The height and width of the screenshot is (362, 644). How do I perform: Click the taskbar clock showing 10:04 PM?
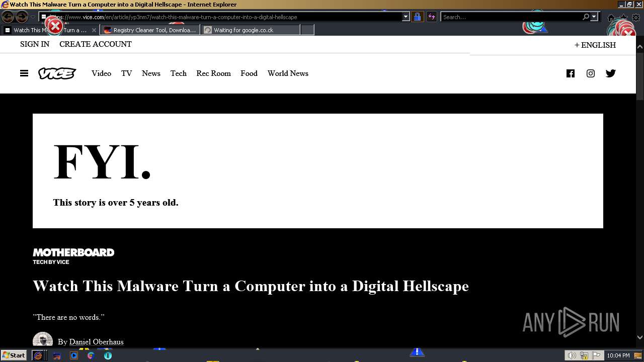click(x=618, y=355)
